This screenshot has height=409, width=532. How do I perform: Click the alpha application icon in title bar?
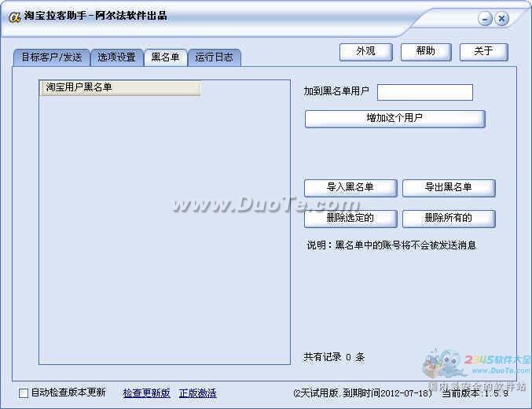point(15,17)
